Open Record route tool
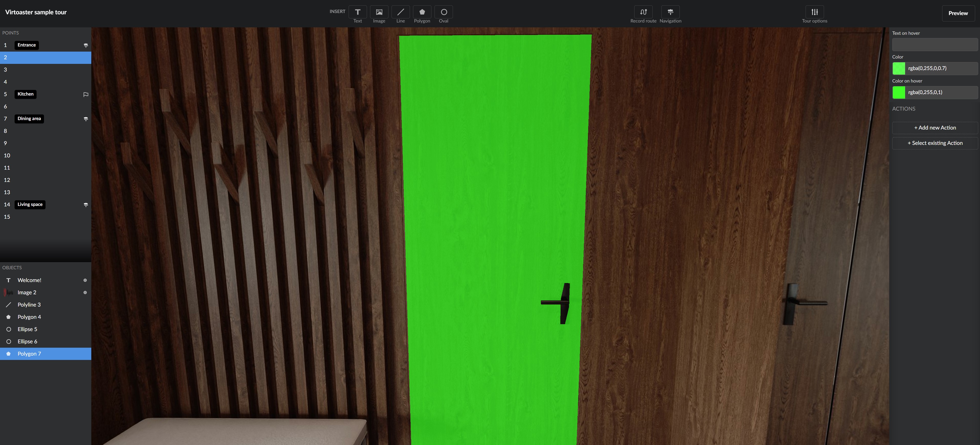980x445 pixels. click(643, 12)
